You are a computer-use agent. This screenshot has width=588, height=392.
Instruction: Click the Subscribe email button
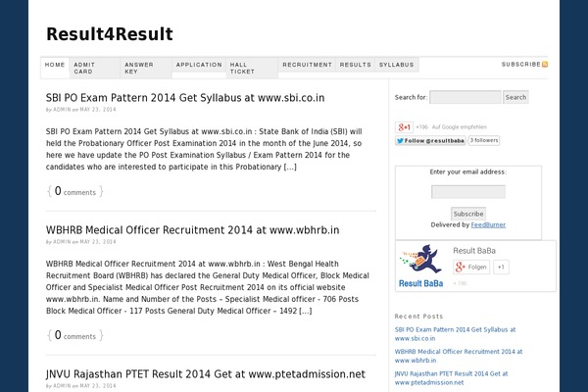468,214
